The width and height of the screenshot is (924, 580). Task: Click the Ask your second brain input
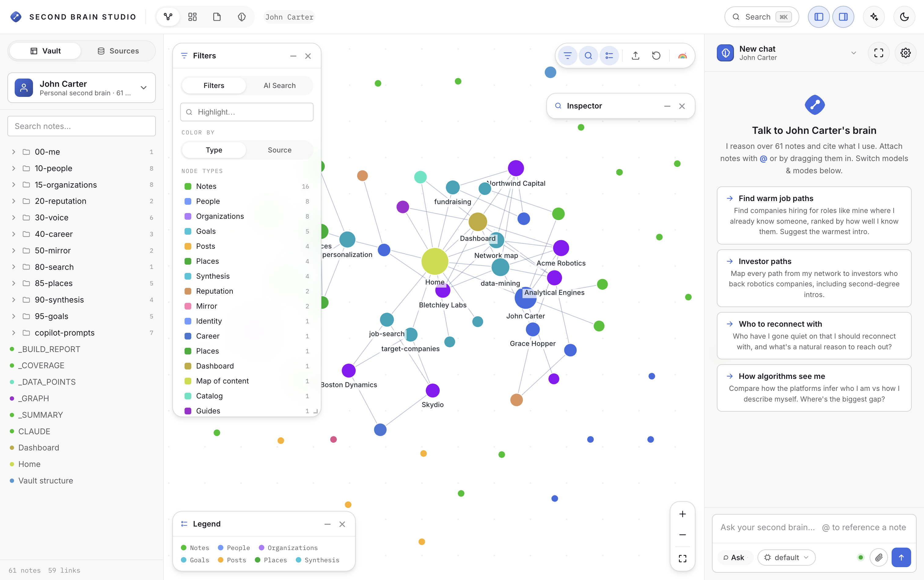[x=814, y=527]
